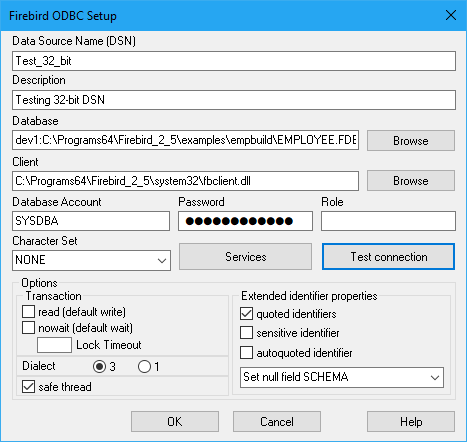Click the Description field
The height and width of the screenshot is (442, 467).
(234, 100)
